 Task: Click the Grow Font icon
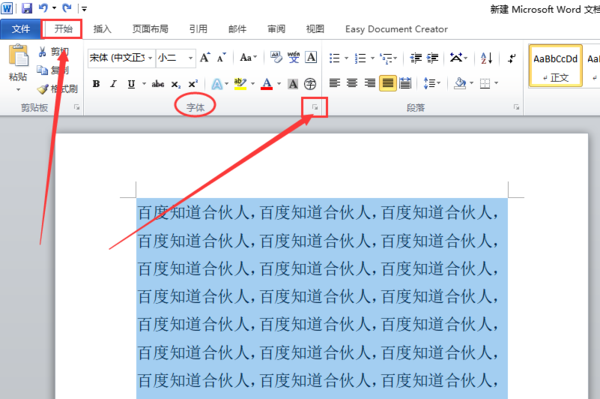coord(205,58)
